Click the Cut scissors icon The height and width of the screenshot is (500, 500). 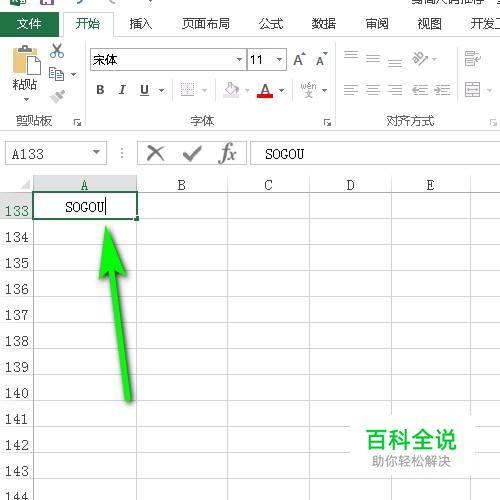click(57, 51)
